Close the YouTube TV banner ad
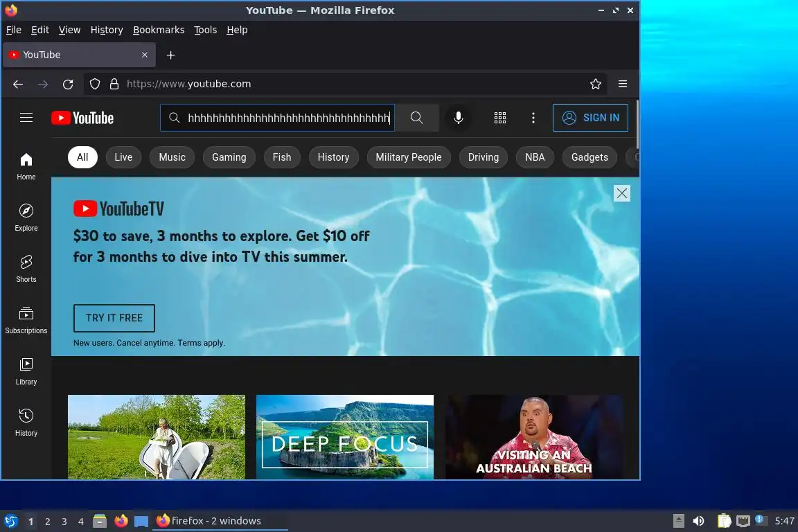Image resolution: width=798 pixels, height=532 pixels. click(622, 193)
